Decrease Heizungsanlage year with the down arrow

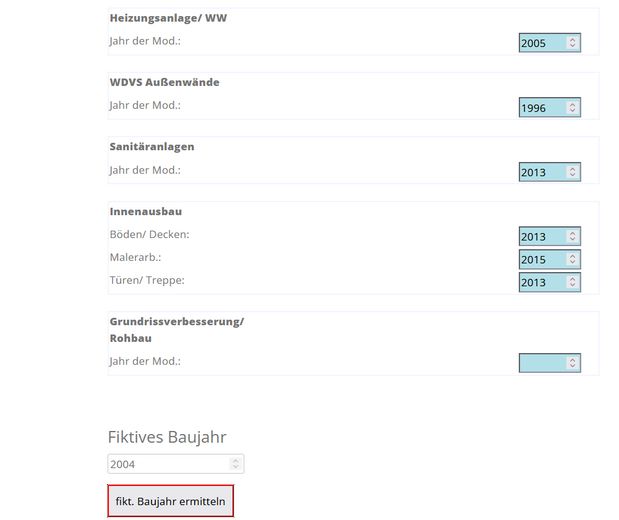572,46
